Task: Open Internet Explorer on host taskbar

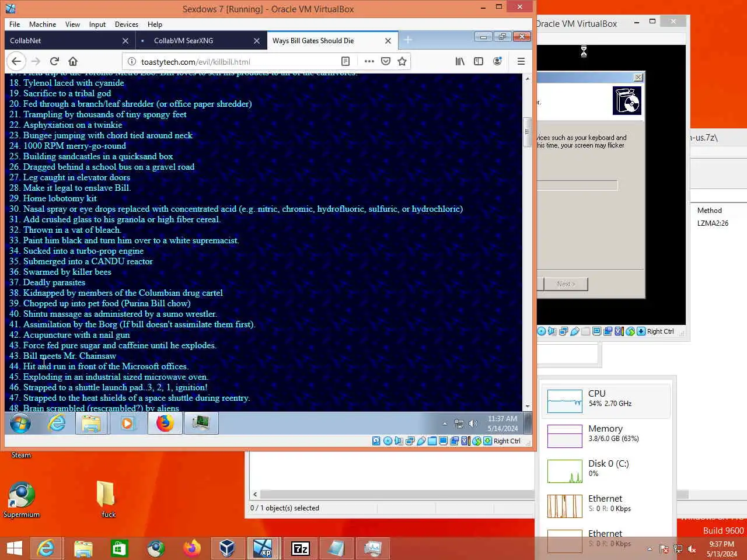Action: point(46,548)
